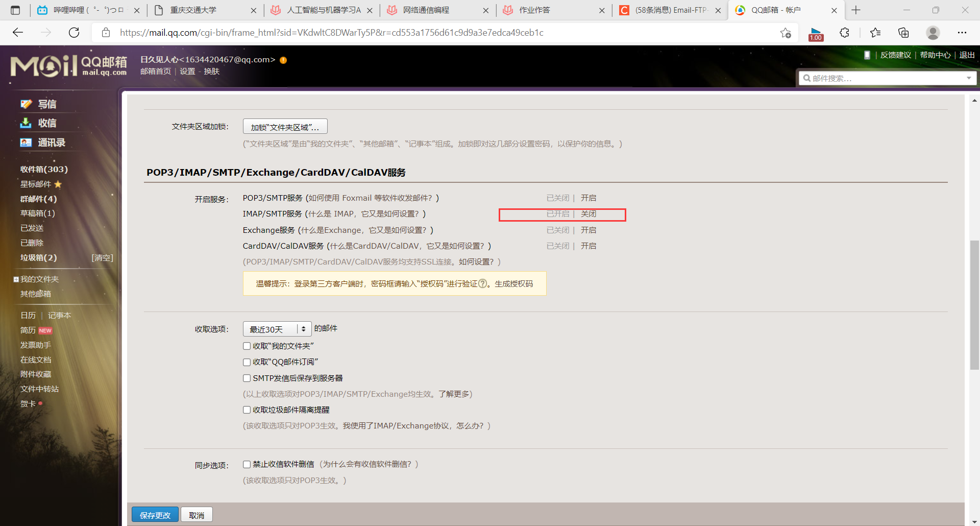Click the 写信 compose mail icon

tap(26, 104)
